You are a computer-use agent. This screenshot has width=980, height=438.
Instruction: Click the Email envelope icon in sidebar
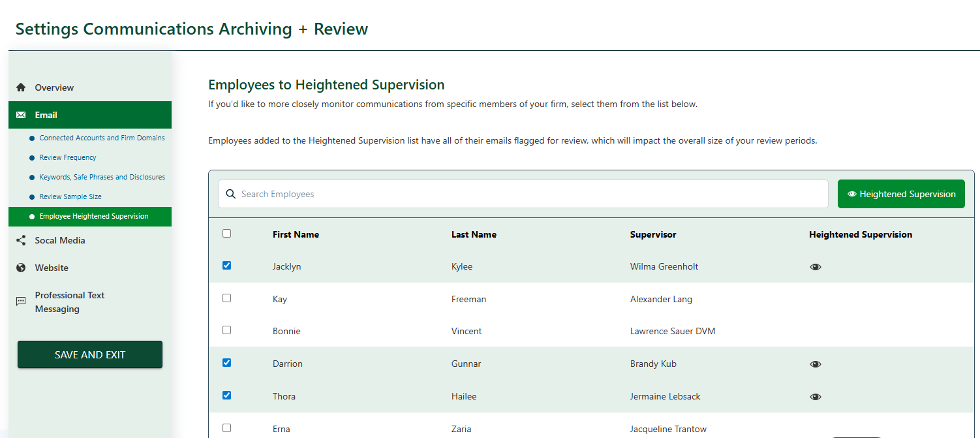click(x=21, y=115)
